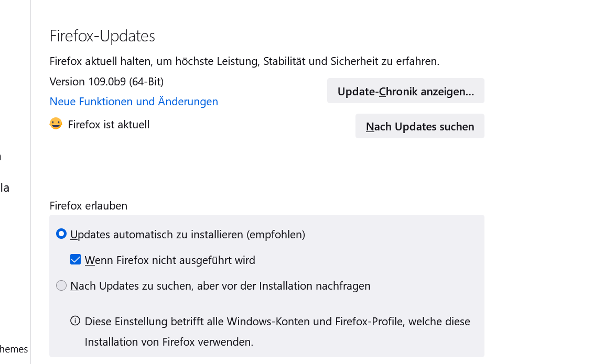Viewport: 593px width, 364px height.
Task: Select the automatic update install radio button
Action: click(x=61, y=234)
